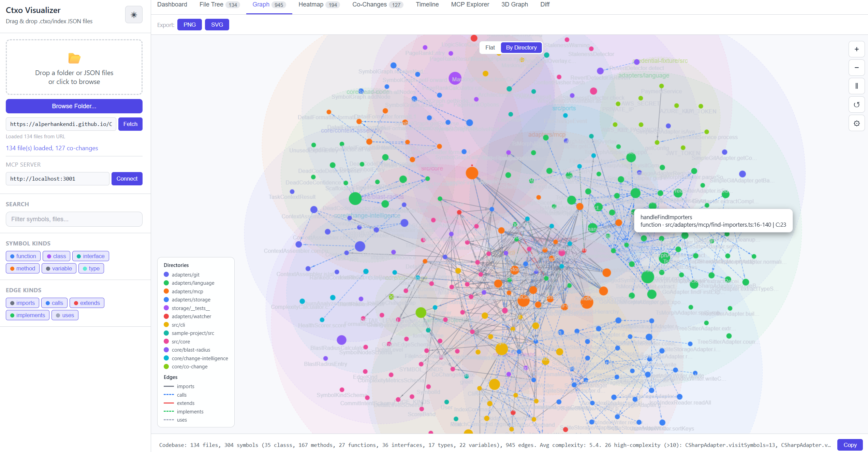
Task: Toggle the function symbol kind filter
Action: (x=23, y=256)
